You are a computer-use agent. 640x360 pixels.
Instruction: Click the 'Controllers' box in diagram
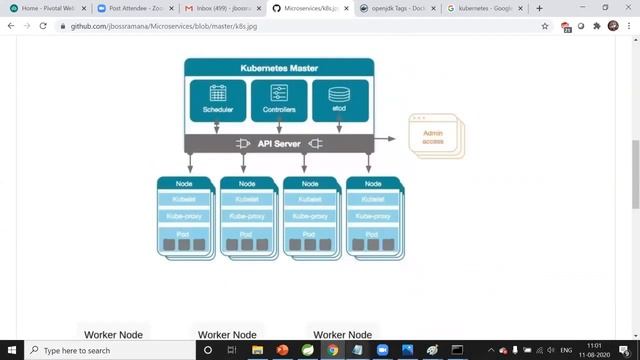click(279, 100)
